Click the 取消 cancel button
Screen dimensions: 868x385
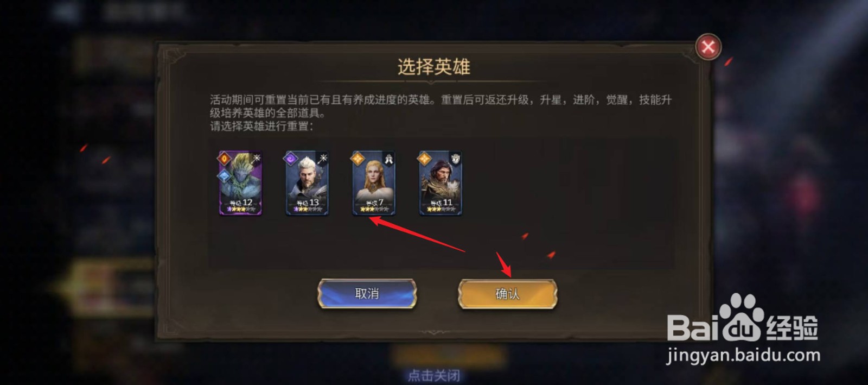click(x=367, y=294)
